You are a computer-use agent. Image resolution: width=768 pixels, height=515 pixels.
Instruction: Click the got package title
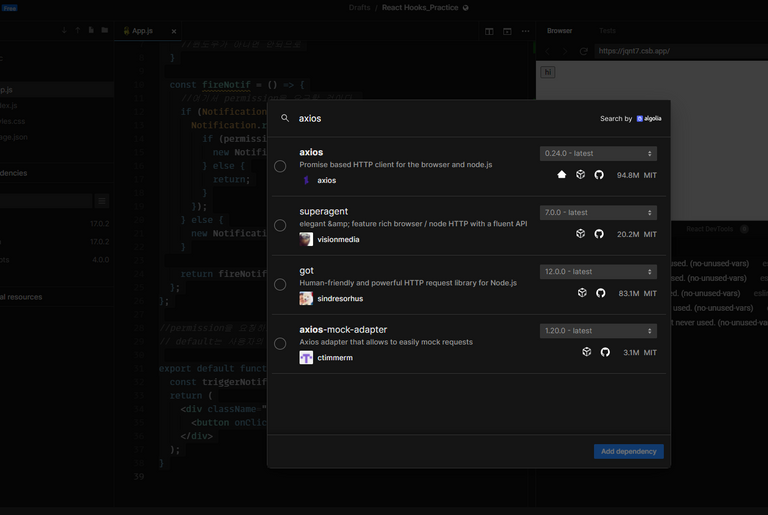307,271
